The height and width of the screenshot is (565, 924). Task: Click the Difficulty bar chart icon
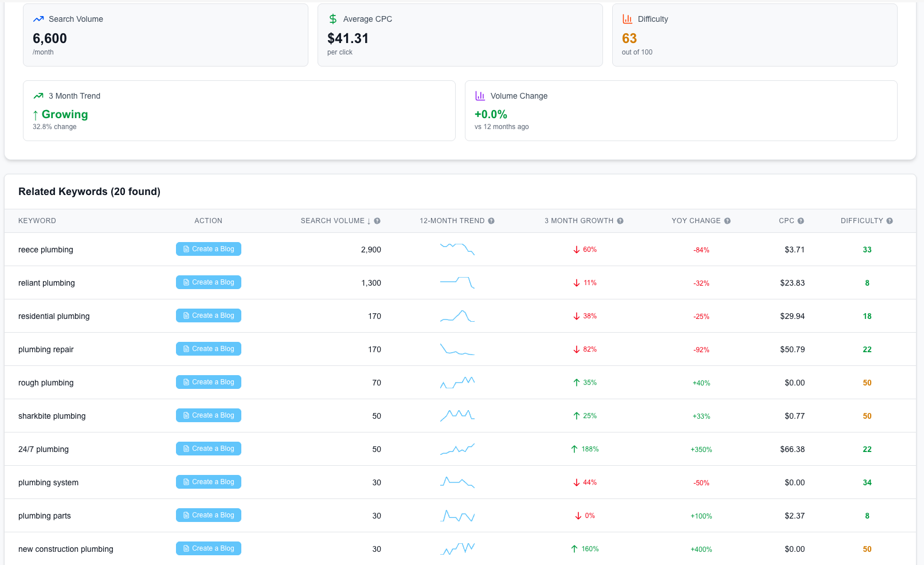pyautogui.click(x=627, y=18)
